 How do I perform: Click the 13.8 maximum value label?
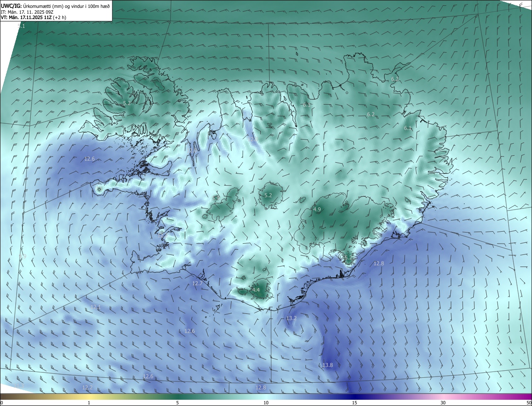(x=328, y=365)
